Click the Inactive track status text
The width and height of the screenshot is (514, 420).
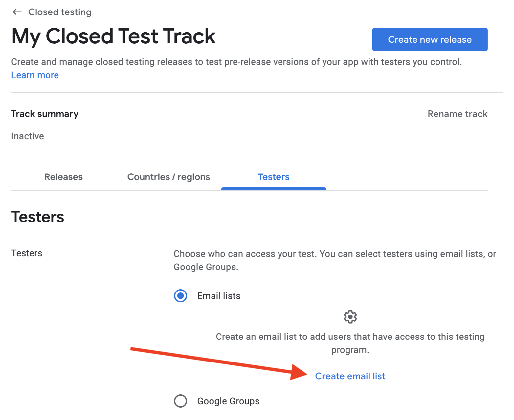tap(28, 136)
